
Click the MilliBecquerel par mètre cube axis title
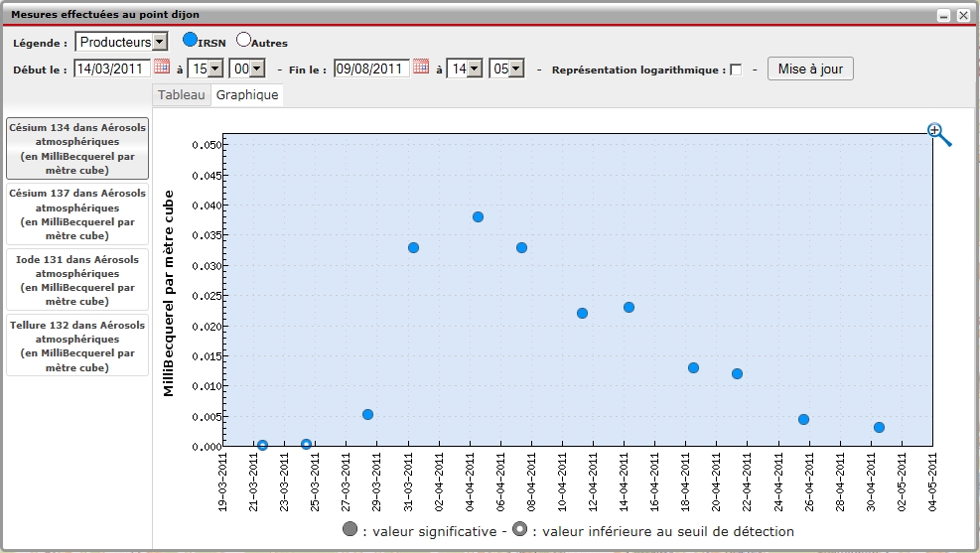pos(168,293)
